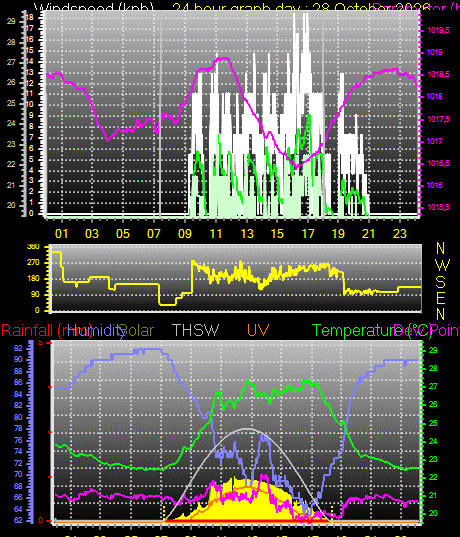Image resolution: width=460 pixels, height=537 pixels.
Task: Select the magenta Dew Point label
Action: 427,331
